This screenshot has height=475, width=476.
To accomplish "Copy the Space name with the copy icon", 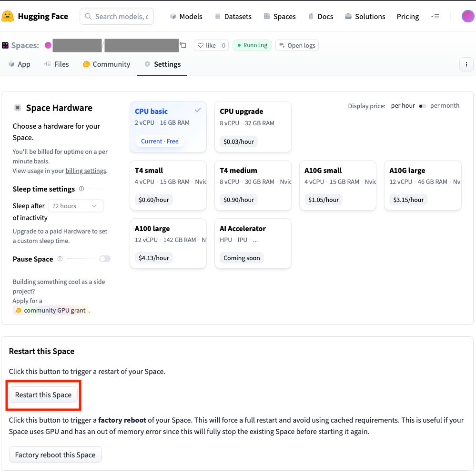I will coord(183,45).
